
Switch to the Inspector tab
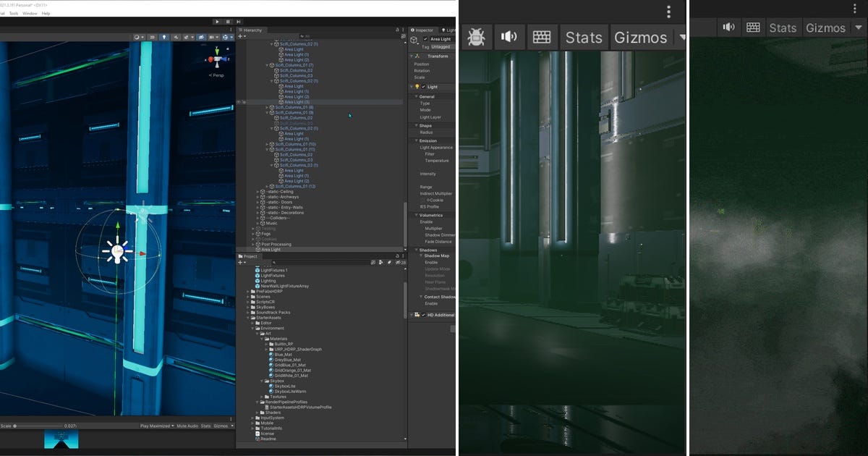coord(423,30)
